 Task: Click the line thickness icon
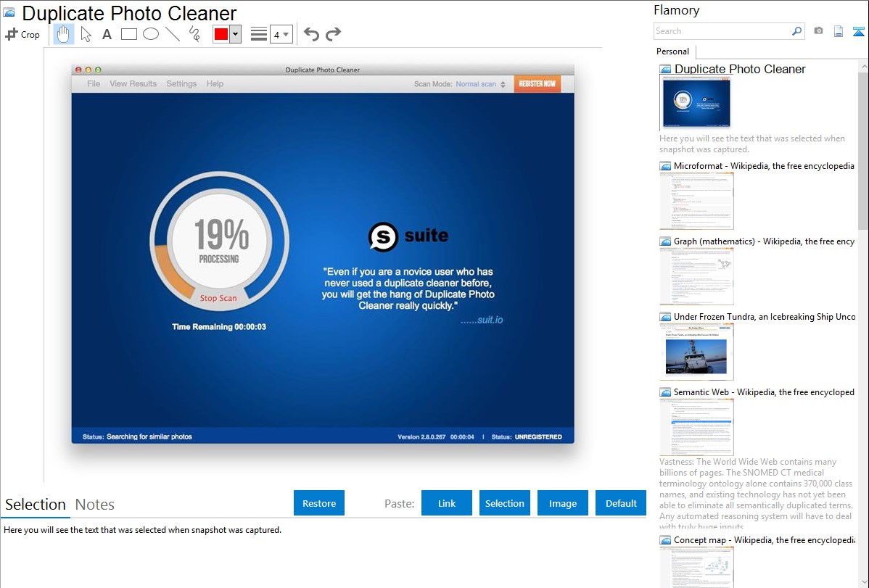point(258,34)
